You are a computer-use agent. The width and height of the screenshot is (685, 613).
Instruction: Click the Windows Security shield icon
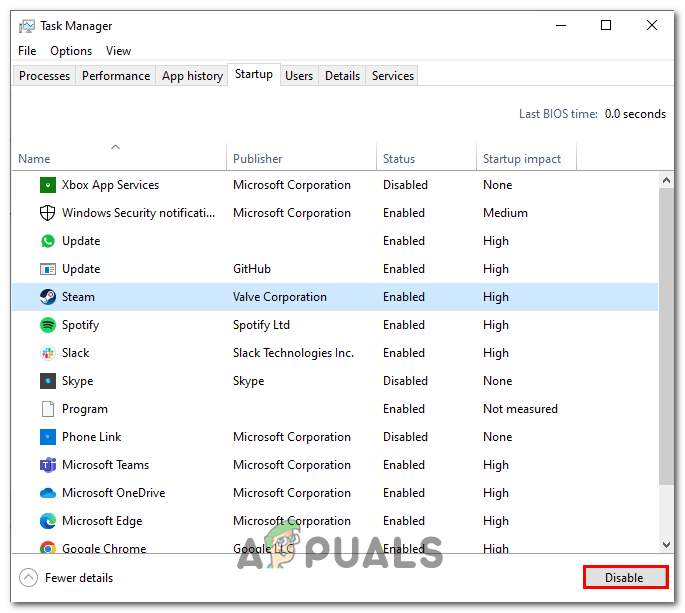pyautogui.click(x=48, y=213)
